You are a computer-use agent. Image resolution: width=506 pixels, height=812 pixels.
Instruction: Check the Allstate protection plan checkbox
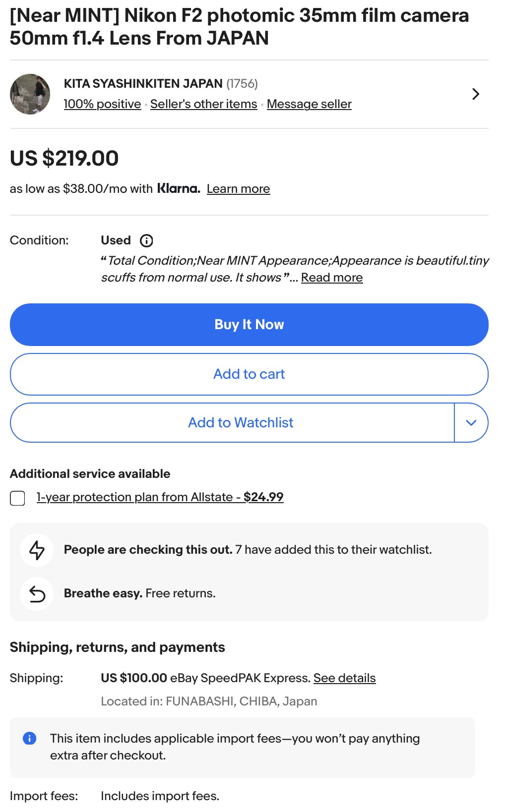pos(18,498)
